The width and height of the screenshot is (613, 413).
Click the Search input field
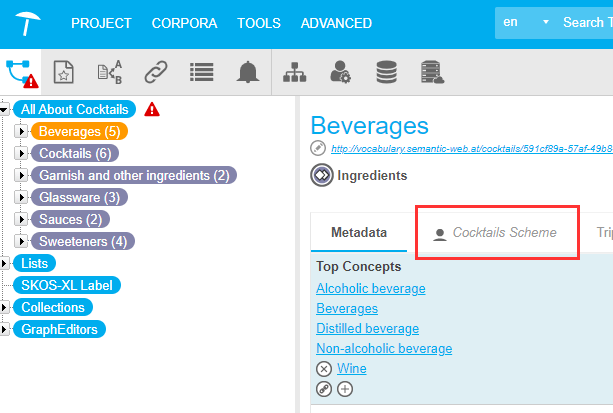[x=585, y=22]
